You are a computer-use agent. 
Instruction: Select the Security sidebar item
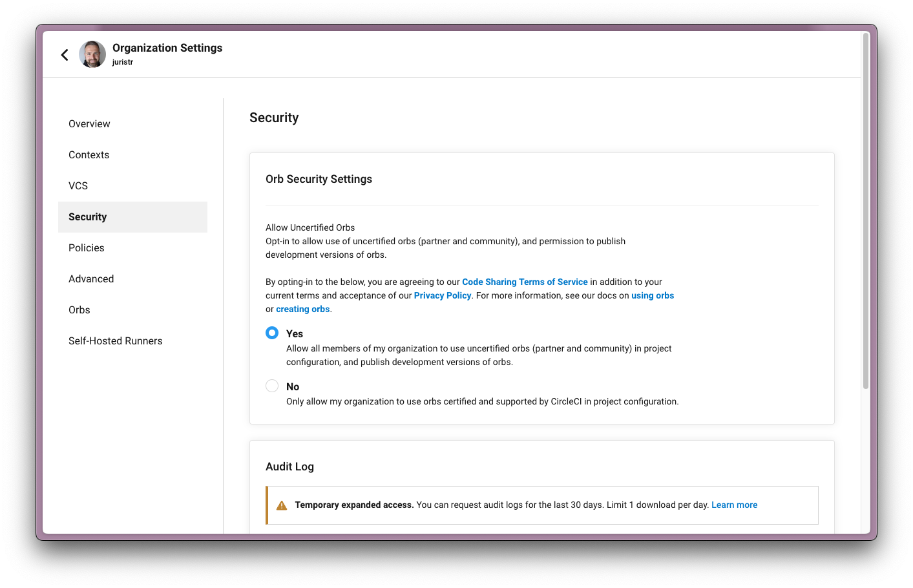pos(87,216)
